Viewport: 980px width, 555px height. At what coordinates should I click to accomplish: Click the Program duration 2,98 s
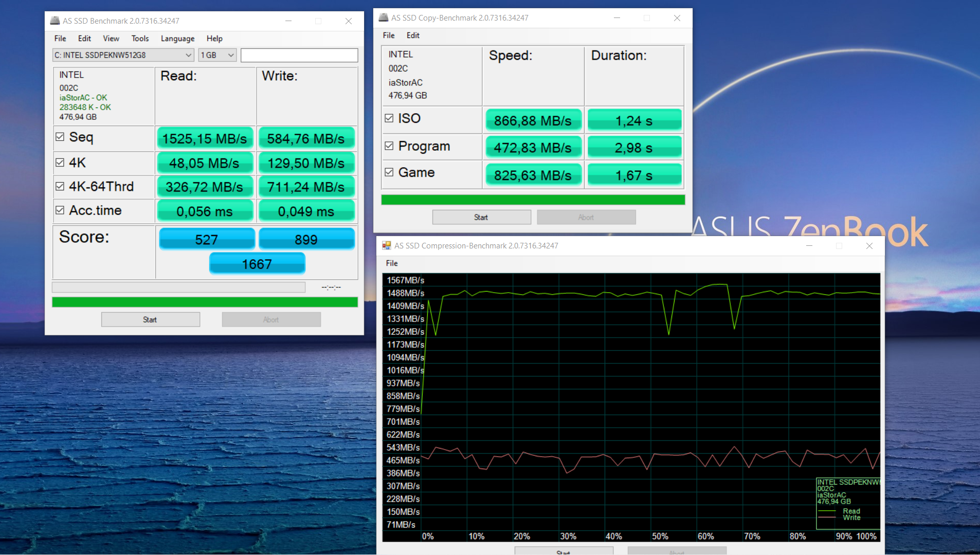tap(634, 148)
